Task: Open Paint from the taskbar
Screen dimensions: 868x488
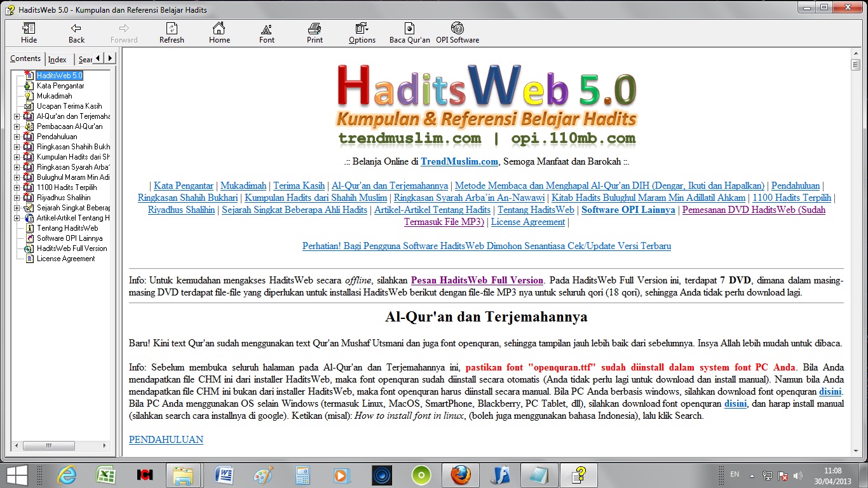Action: [x=264, y=475]
